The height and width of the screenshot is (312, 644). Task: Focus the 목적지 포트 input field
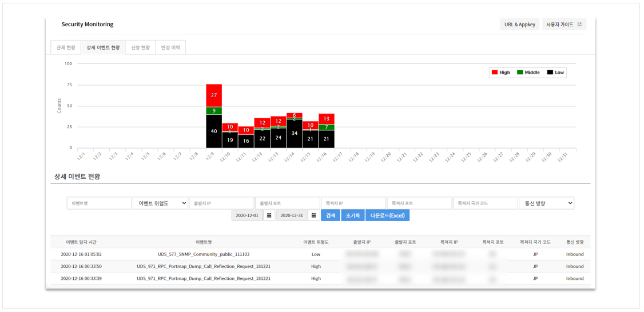(419, 203)
